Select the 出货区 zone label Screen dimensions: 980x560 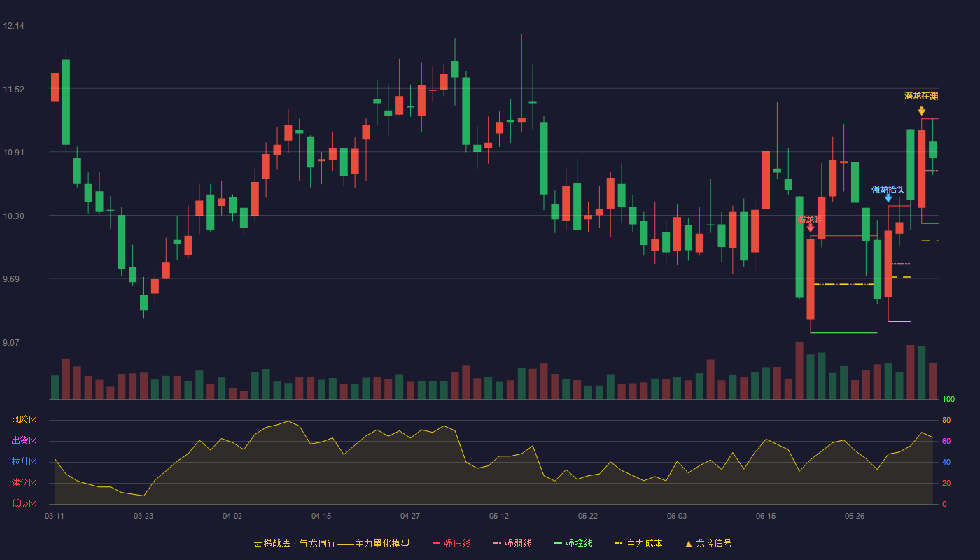point(24,441)
